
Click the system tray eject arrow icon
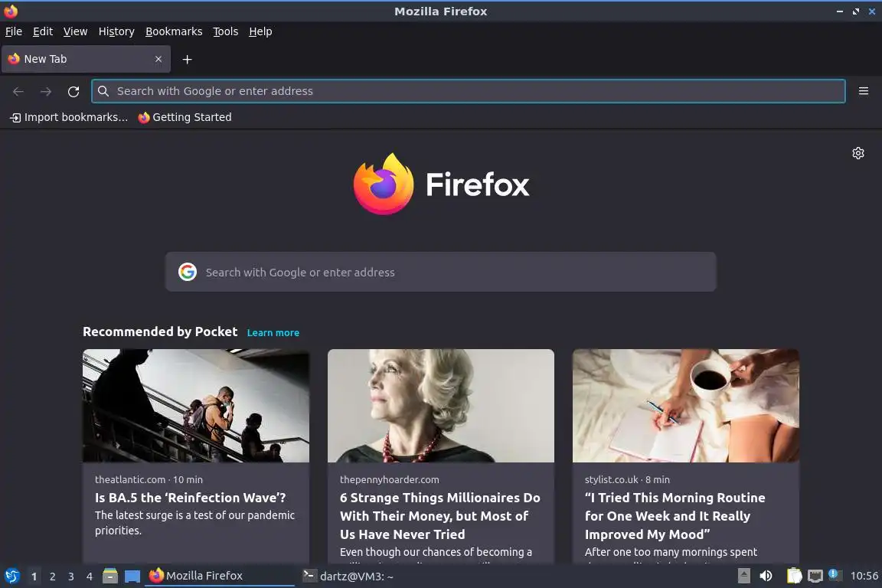743,576
